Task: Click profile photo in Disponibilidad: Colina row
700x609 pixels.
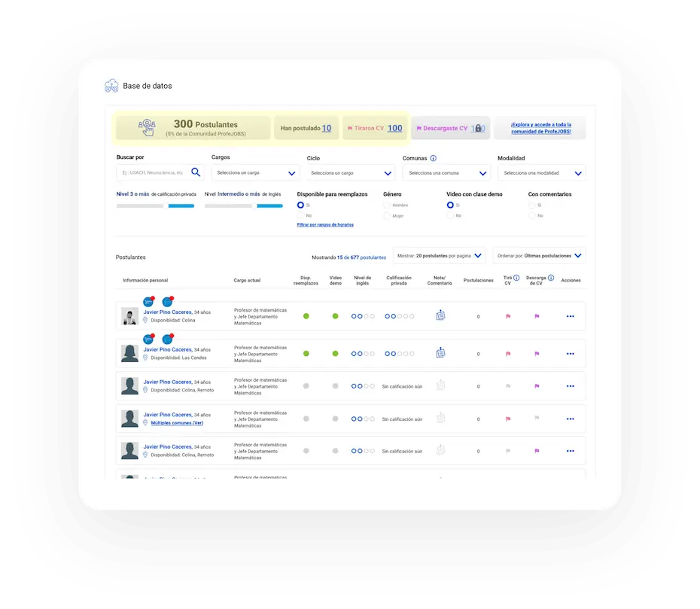Action: [129, 316]
